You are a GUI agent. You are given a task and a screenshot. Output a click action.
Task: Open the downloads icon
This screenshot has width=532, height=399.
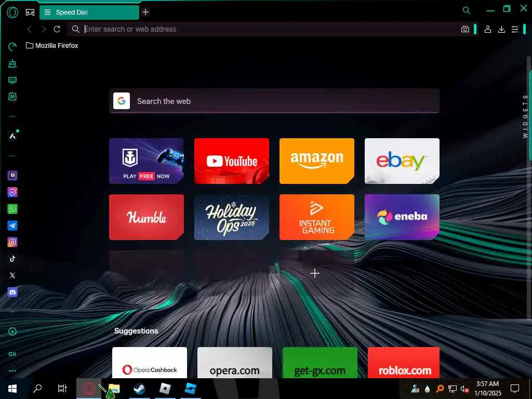click(x=501, y=29)
